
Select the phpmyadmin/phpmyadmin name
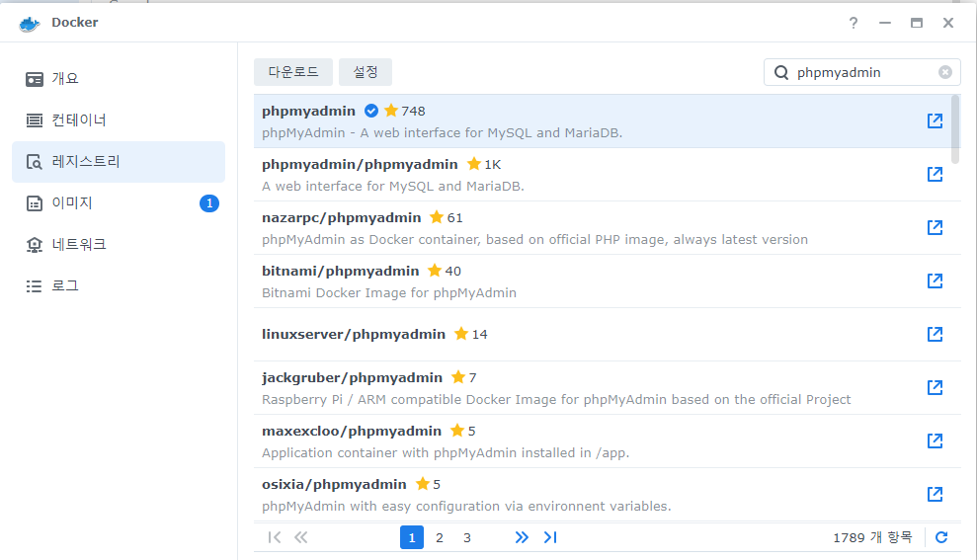pos(360,165)
